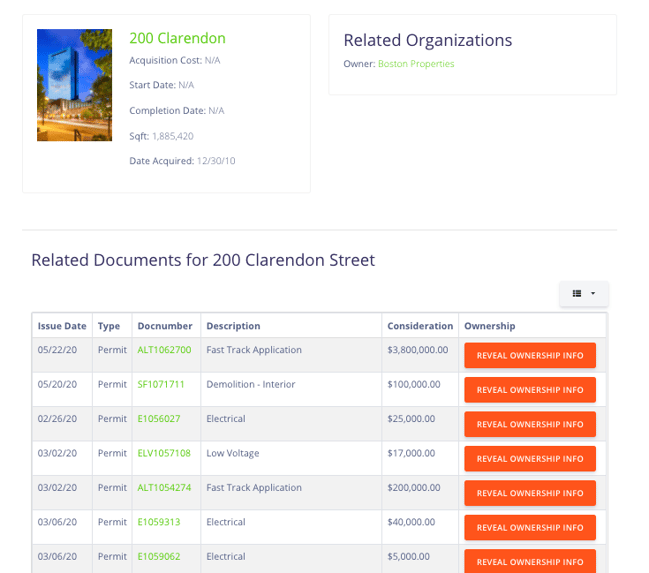The width and height of the screenshot is (649, 573).
Task: Sort table by Issue Date column header
Action: click(x=62, y=326)
